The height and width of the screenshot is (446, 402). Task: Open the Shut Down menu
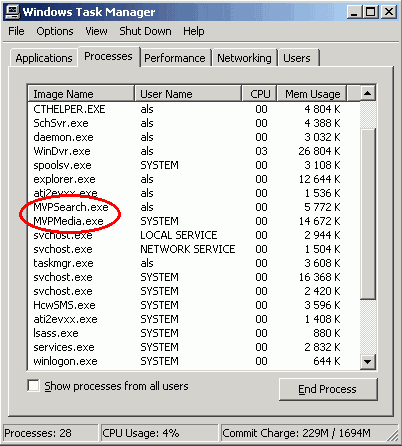[x=145, y=31]
